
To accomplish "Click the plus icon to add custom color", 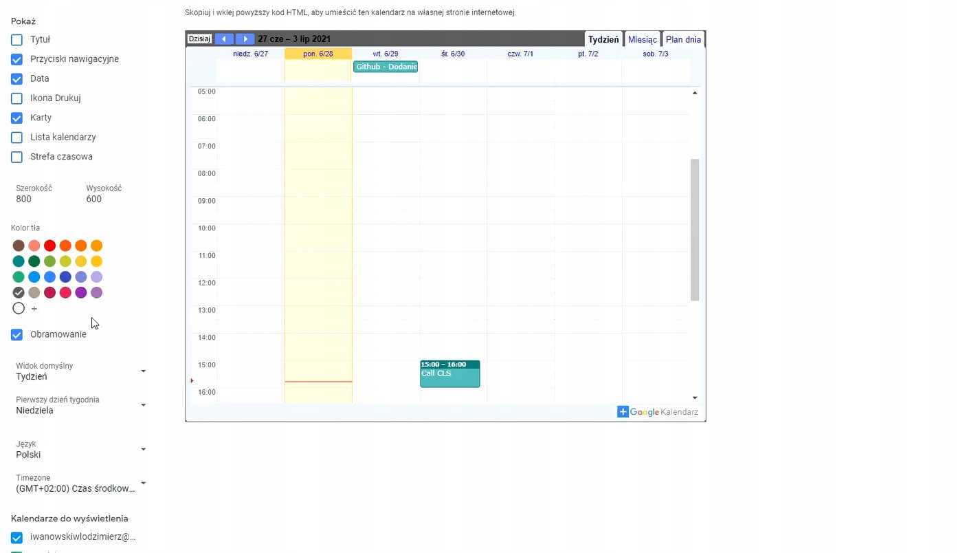I will click(34, 309).
